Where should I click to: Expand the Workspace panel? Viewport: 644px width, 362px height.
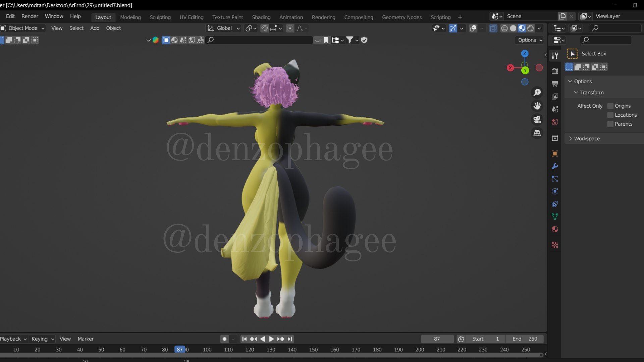[587, 138]
